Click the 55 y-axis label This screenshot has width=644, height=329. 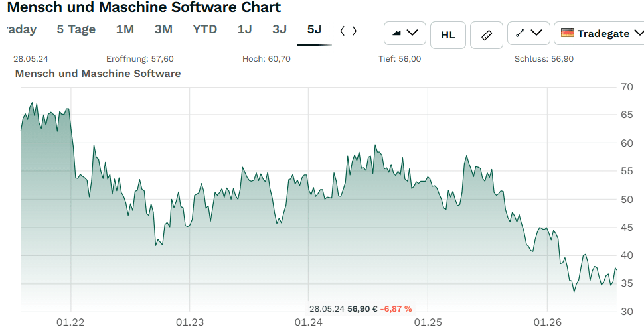627,171
